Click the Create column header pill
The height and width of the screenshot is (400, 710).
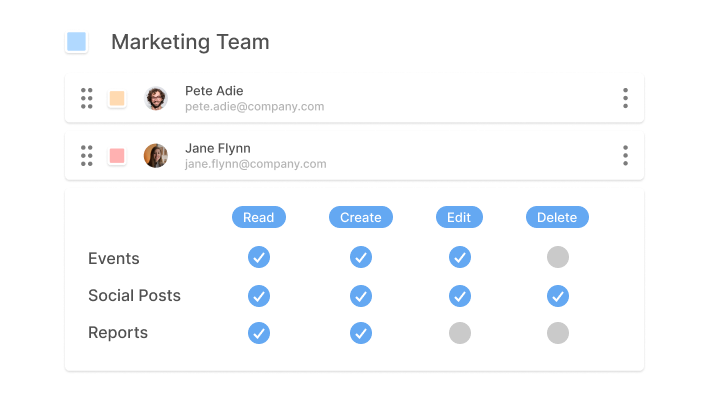(x=361, y=217)
